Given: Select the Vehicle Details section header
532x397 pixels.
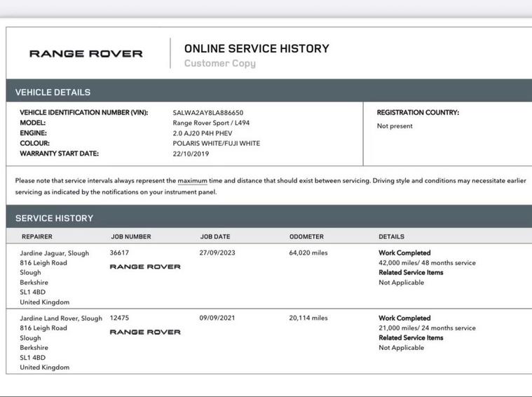Looking at the screenshot, I should point(53,92).
